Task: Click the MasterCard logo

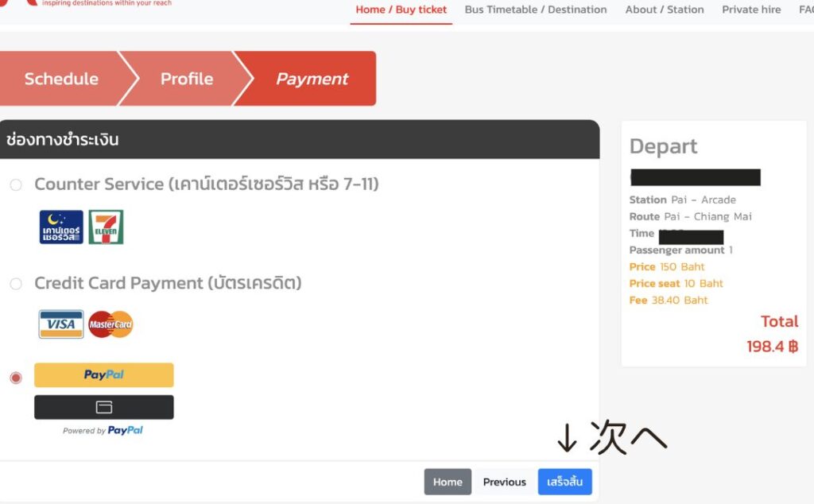Action: coord(110,324)
